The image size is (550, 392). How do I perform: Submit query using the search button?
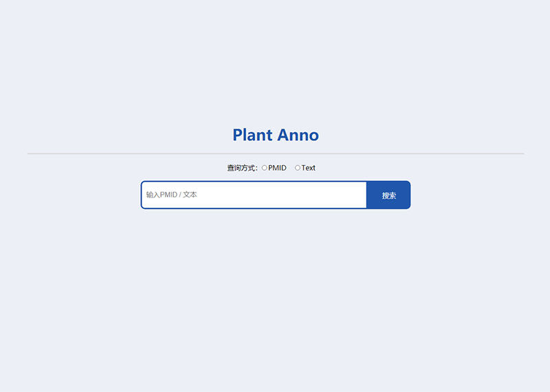pos(388,195)
